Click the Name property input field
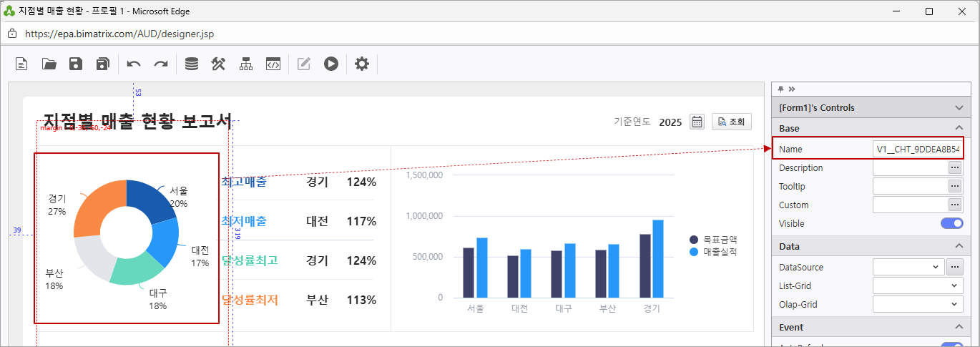Viewport: 980px width, 347px height. (917, 149)
